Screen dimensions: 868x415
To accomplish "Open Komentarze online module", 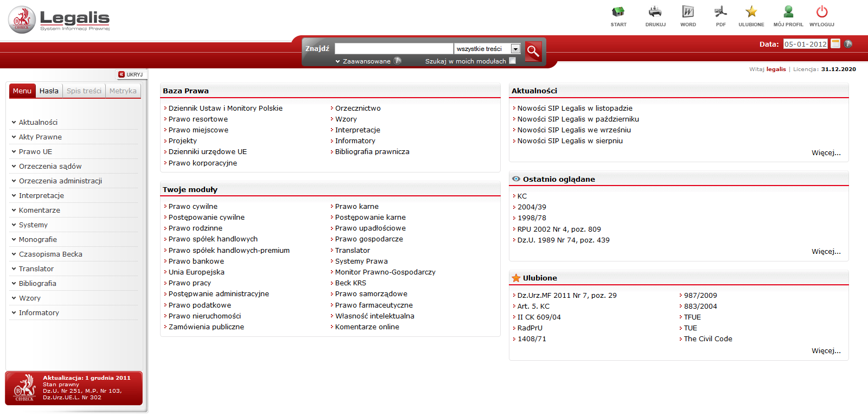I will pyautogui.click(x=367, y=327).
